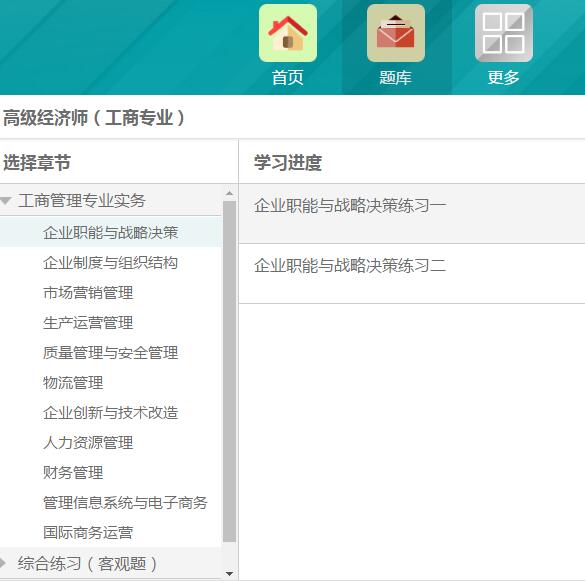Image resolution: width=585 pixels, height=581 pixels.
Task: Select the 物流管理 chapter
Action: pos(111,382)
